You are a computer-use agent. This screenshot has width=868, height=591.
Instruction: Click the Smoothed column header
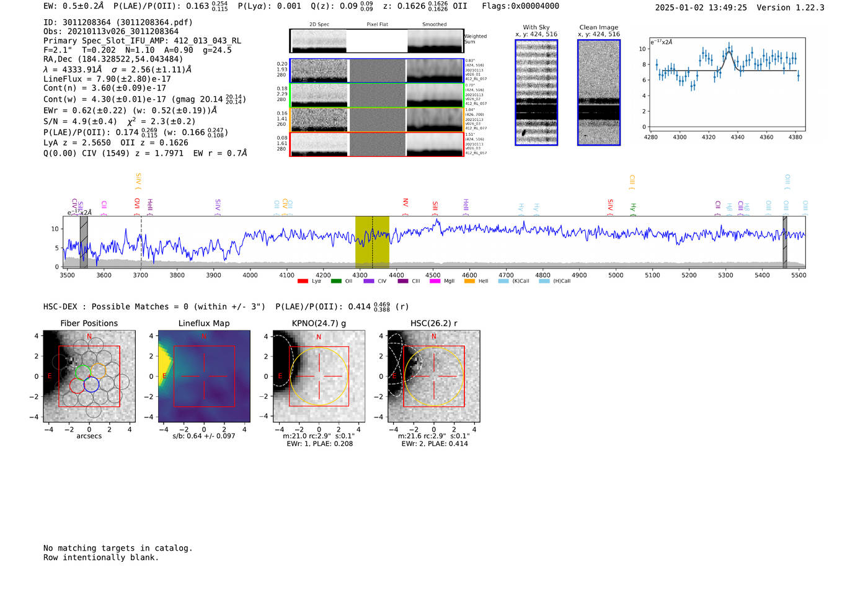[x=435, y=25]
